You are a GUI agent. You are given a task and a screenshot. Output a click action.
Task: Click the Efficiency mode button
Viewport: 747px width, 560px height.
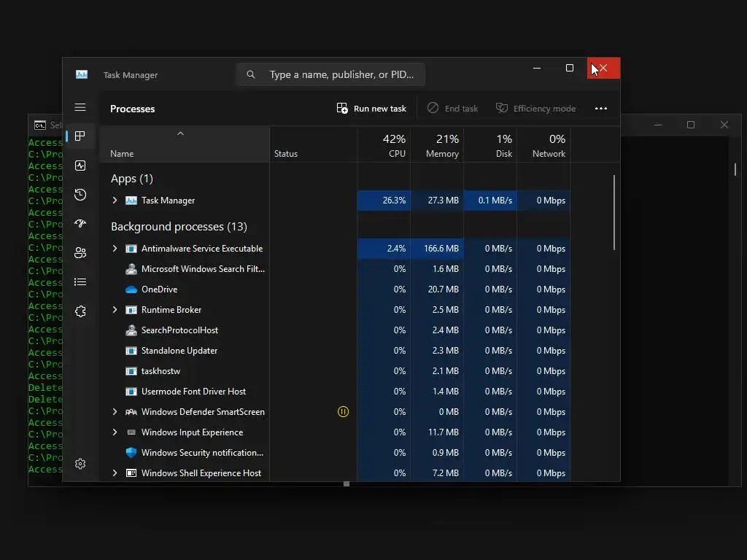coord(535,109)
